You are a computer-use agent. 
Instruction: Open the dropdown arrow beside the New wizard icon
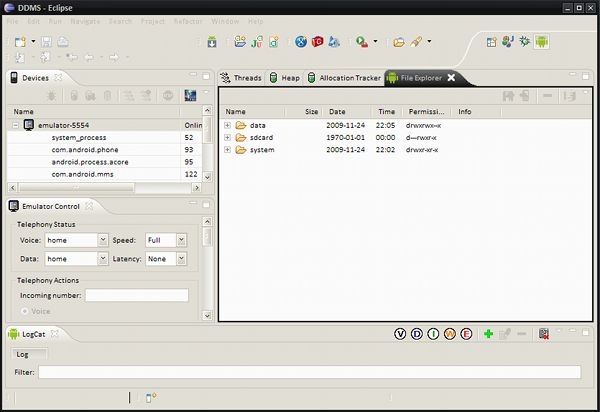point(33,41)
